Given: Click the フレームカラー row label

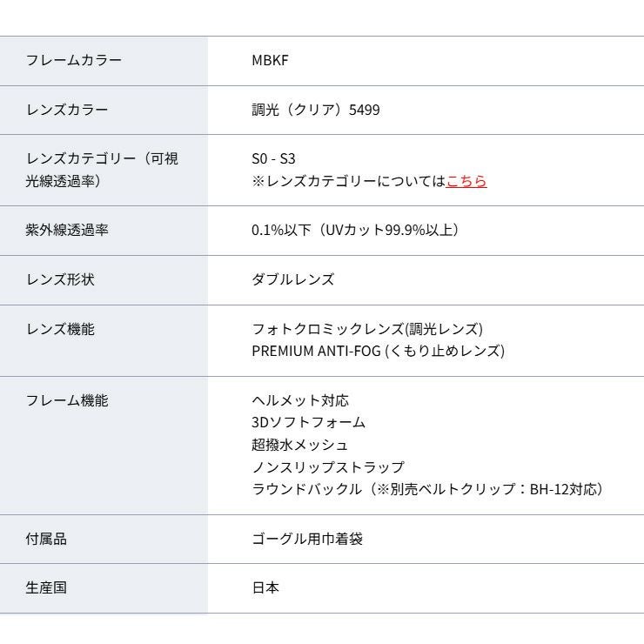Looking at the screenshot, I should point(73,61).
